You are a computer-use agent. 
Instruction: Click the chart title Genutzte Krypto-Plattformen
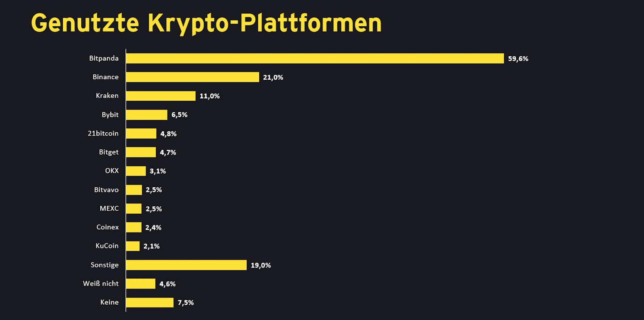point(206,23)
